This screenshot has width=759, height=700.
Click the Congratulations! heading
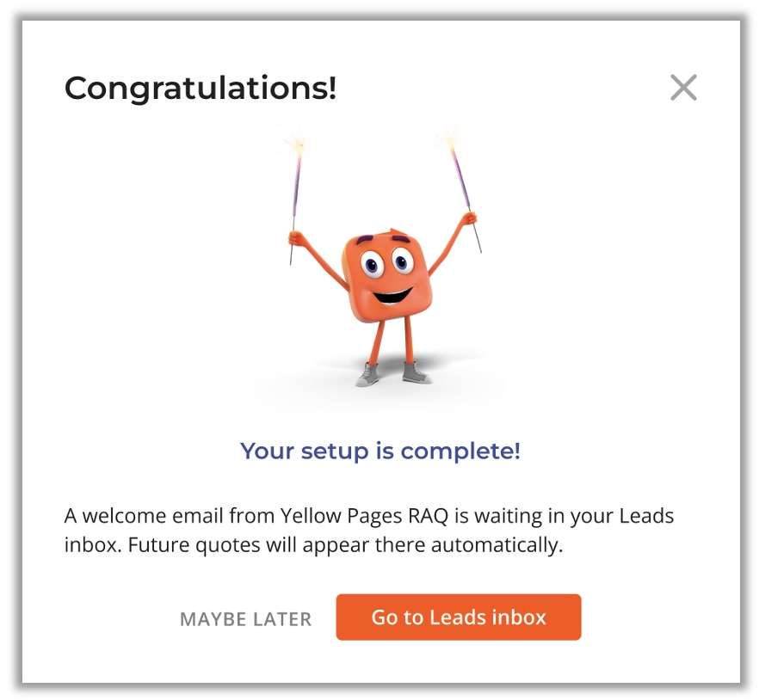pos(201,88)
